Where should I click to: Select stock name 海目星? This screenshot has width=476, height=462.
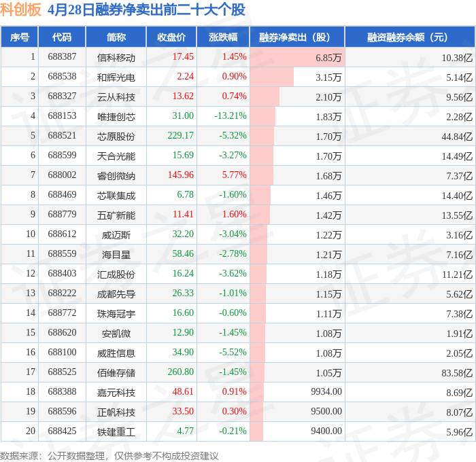coord(116,255)
